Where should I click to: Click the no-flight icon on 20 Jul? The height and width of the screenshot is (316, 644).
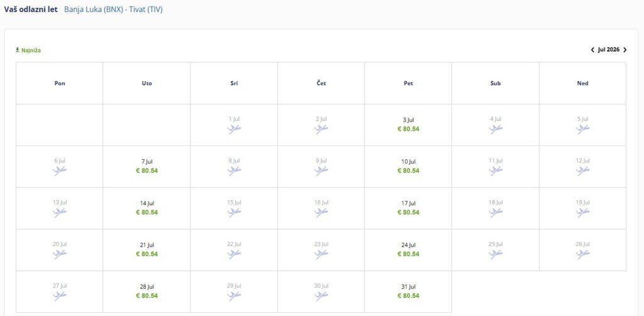pos(60,254)
